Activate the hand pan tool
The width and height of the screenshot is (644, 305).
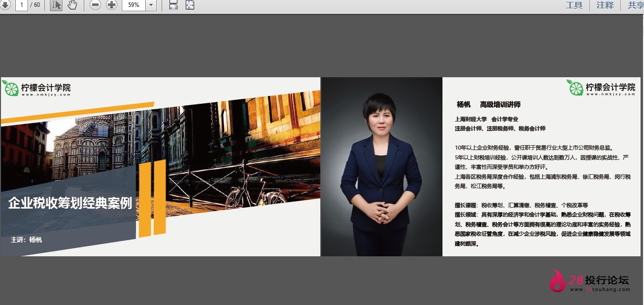[72, 5]
